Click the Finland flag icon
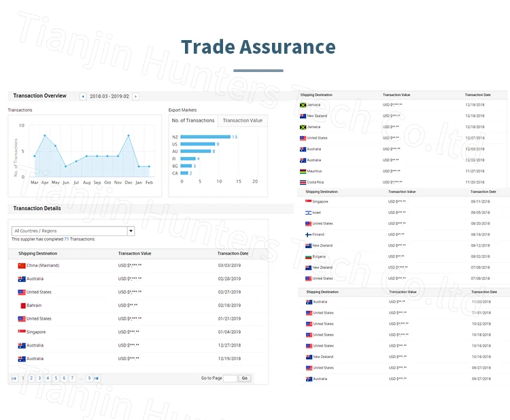This screenshot has width=510, height=420. pyautogui.click(x=309, y=234)
